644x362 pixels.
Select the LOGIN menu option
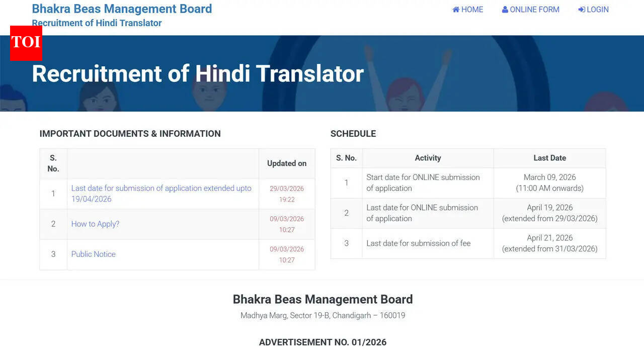point(597,9)
